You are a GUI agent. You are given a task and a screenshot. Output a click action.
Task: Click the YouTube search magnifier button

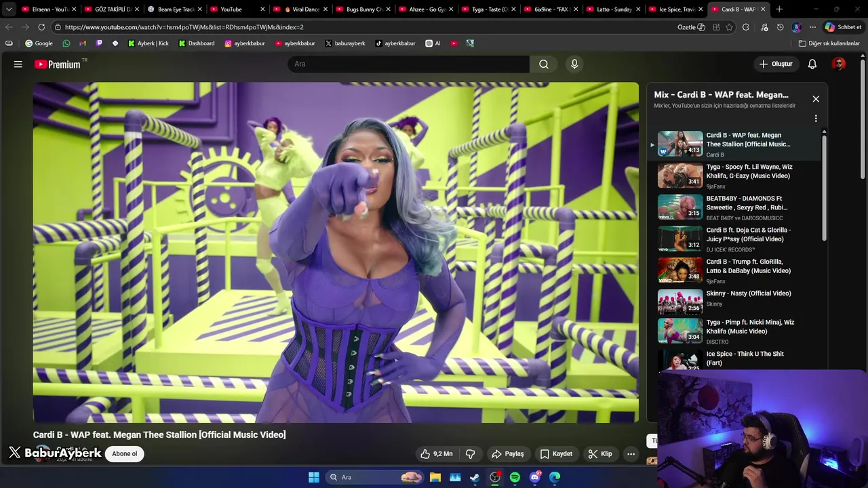[544, 64]
